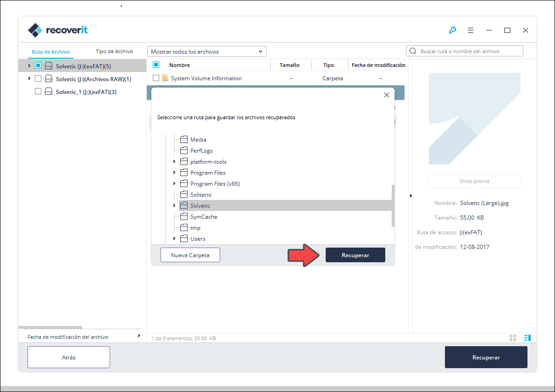
Task: Click the System Volume Information folder icon
Action: click(165, 78)
